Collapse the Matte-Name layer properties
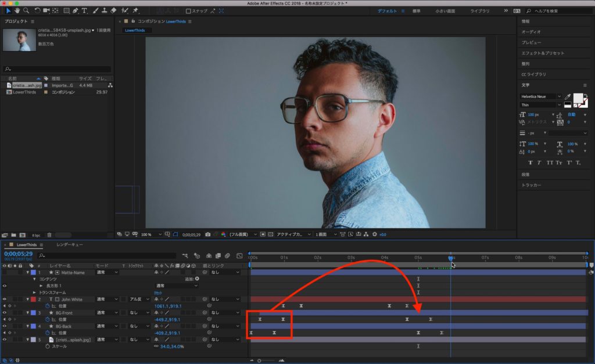 coord(27,272)
